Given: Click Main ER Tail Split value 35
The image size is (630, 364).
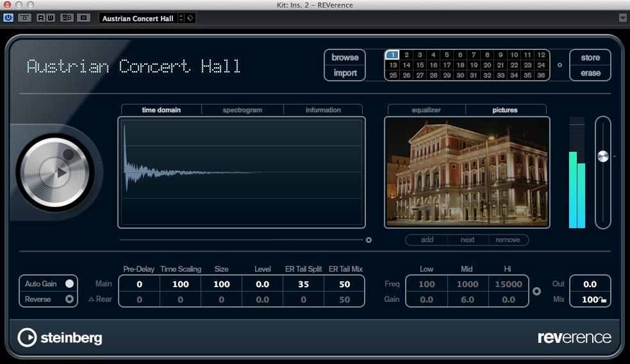Looking at the screenshot, I should pyautogui.click(x=303, y=284).
